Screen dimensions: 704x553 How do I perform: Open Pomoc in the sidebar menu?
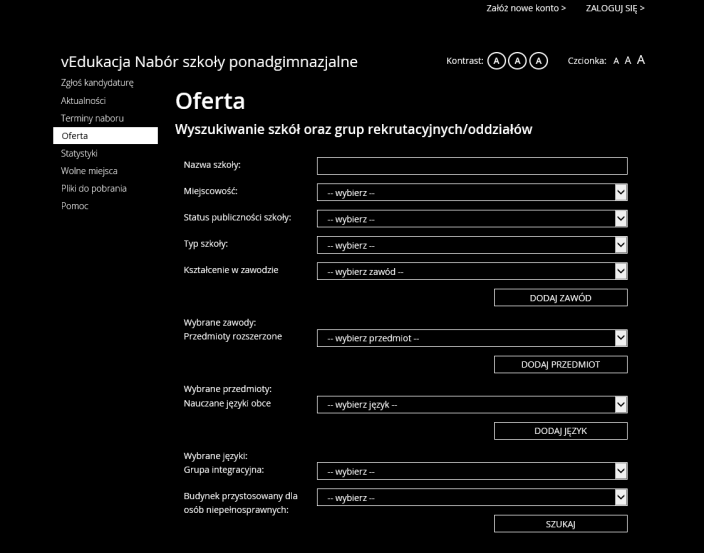coord(75,206)
